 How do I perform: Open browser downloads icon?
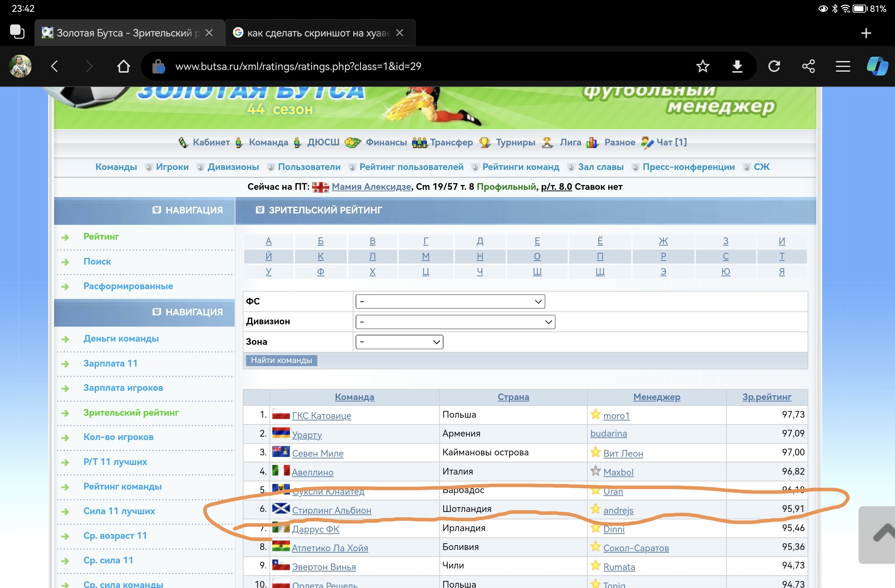[x=737, y=66]
